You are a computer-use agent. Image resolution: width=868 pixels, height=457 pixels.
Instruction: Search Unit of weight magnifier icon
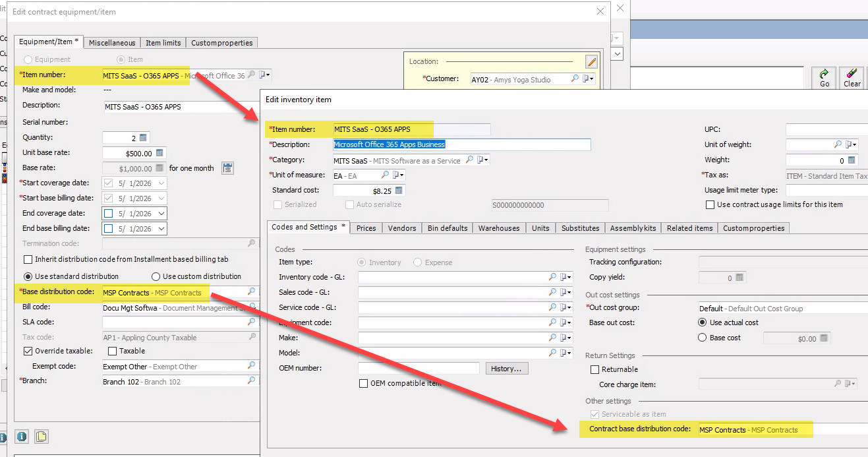[x=838, y=144]
